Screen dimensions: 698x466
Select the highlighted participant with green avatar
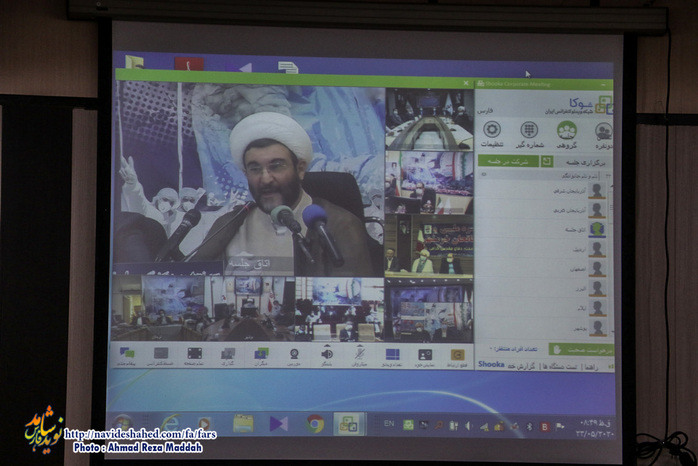[596, 229]
